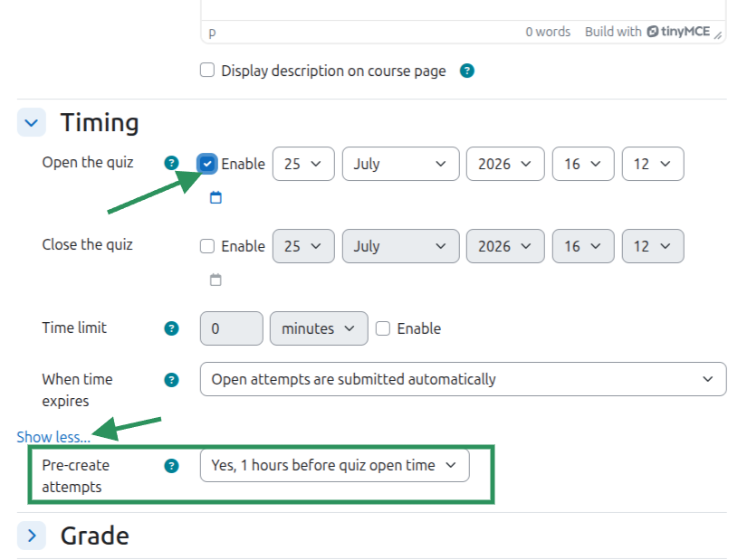Uncheck Enable for Open the quiz
747x560 pixels.
point(207,164)
